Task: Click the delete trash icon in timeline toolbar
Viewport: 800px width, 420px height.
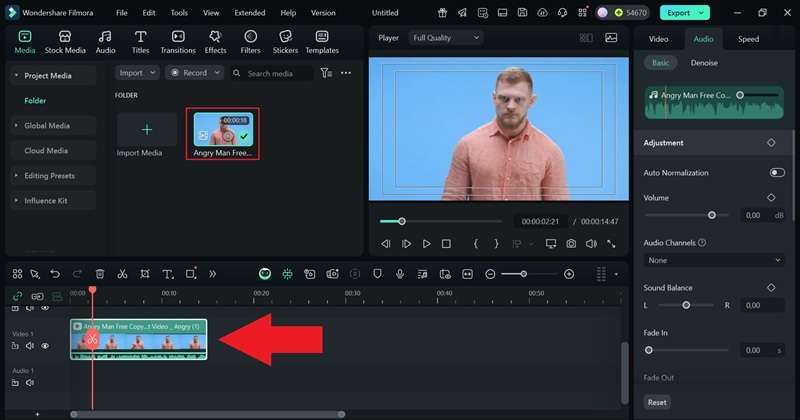Action: [x=100, y=274]
